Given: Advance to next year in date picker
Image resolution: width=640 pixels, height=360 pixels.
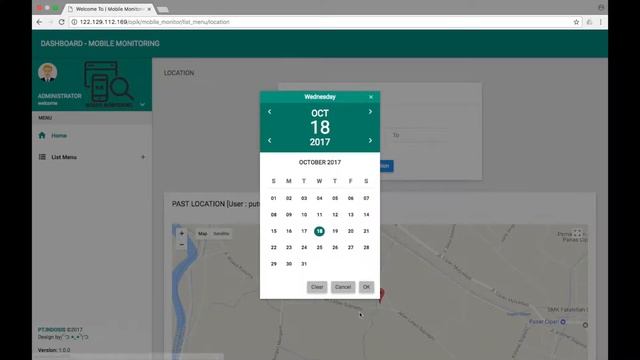Looking at the screenshot, I should pyautogui.click(x=370, y=140).
